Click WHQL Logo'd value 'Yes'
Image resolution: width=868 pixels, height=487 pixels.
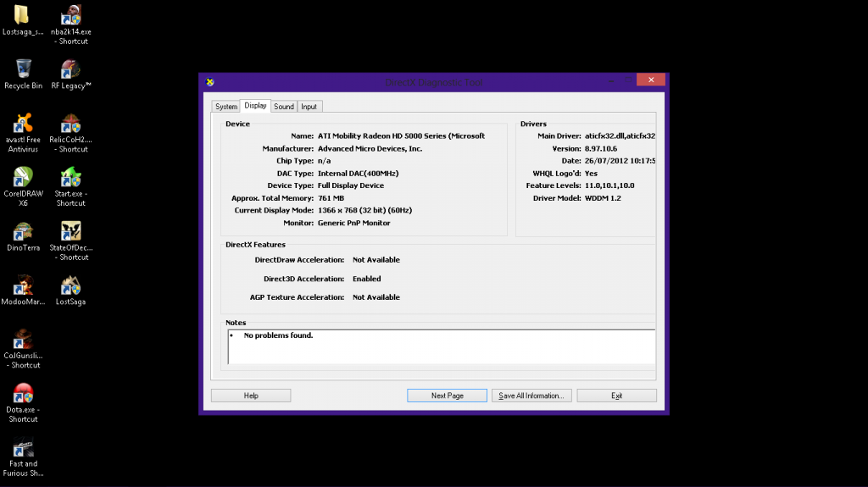591,174
